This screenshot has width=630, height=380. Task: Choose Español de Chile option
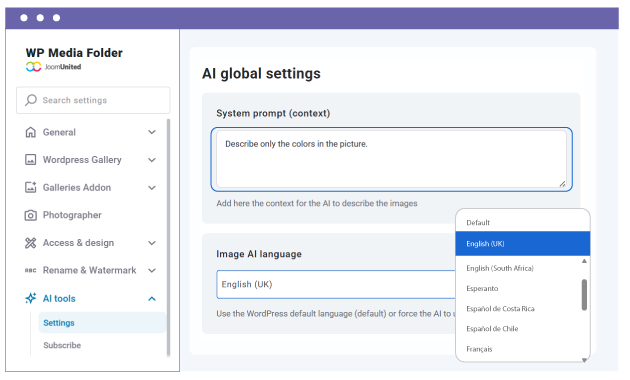pos(492,329)
